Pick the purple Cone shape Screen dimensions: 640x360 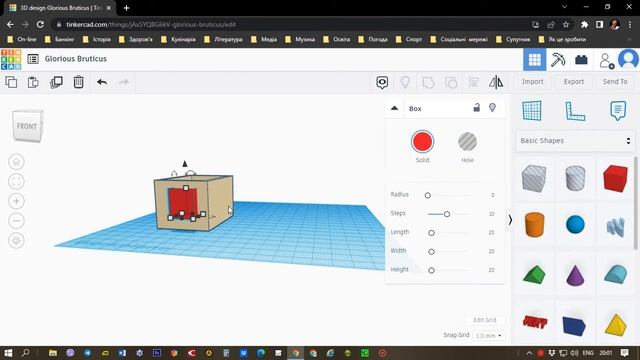point(575,275)
